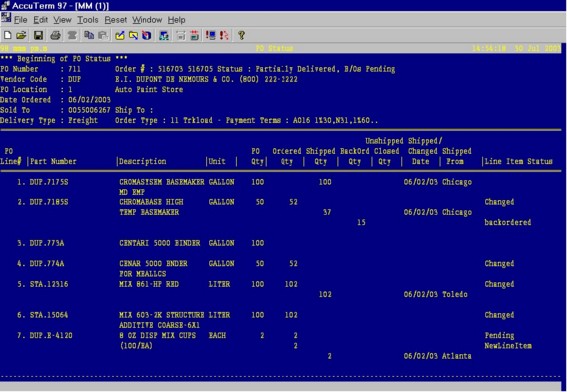This screenshot has width=567, height=392.
Task: Click the red exclamation blue terminal reset icon
Action: pyautogui.click(x=210, y=35)
